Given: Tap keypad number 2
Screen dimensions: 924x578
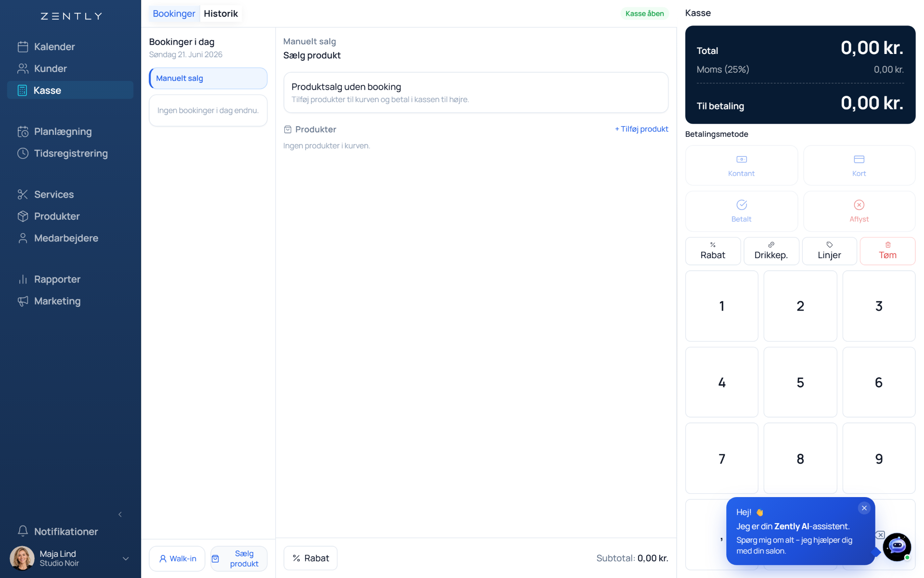Looking at the screenshot, I should click(800, 306).
